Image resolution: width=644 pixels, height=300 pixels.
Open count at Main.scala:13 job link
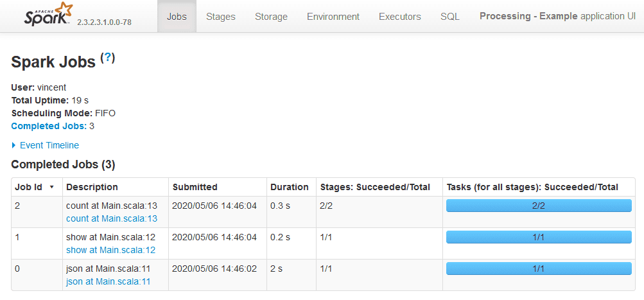pos(112,218)
